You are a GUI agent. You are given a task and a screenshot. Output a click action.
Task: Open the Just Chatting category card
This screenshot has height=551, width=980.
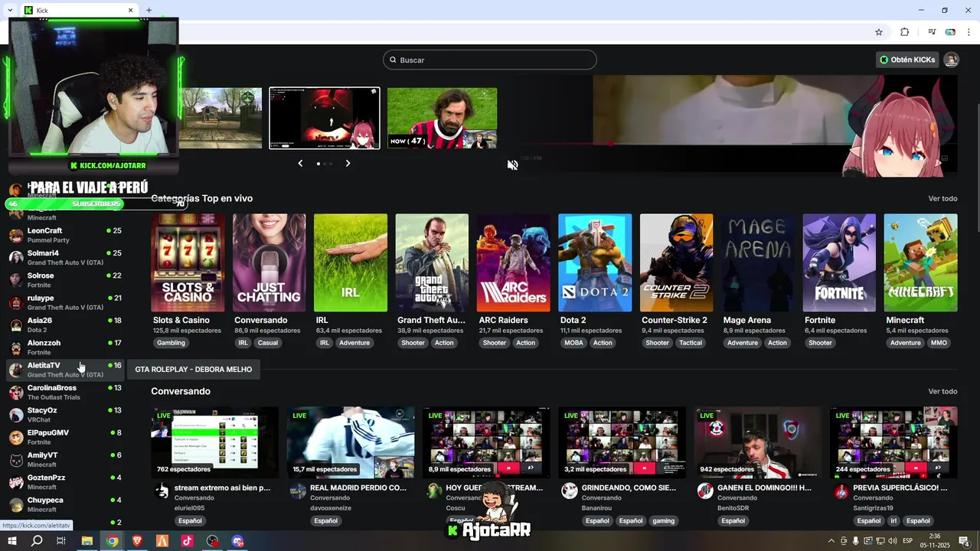(x=269, y=262)
